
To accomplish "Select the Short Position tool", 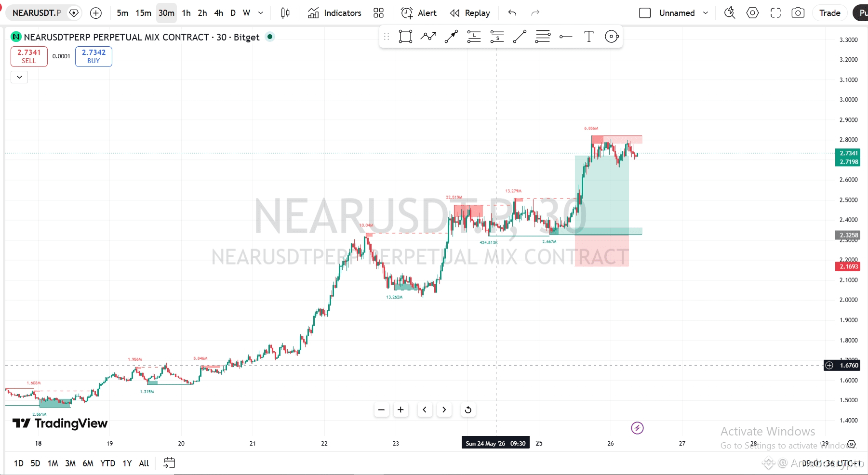I will (x=497, y=37).
